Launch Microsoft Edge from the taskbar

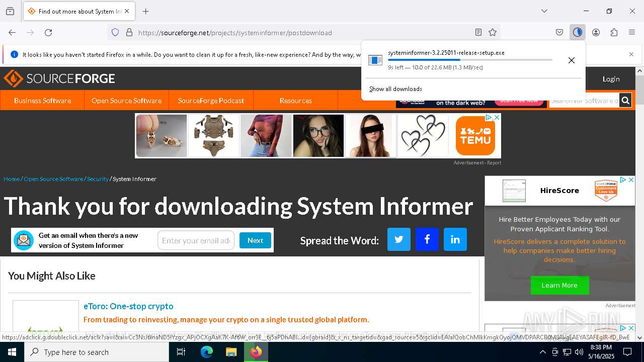(207, 352)
